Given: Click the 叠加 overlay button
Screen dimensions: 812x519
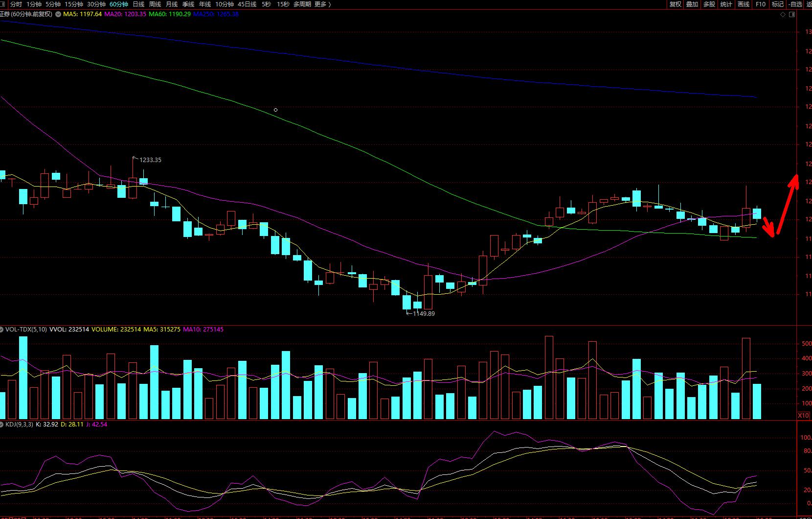Looking at the screenshot, I should (x=692, y=4).
